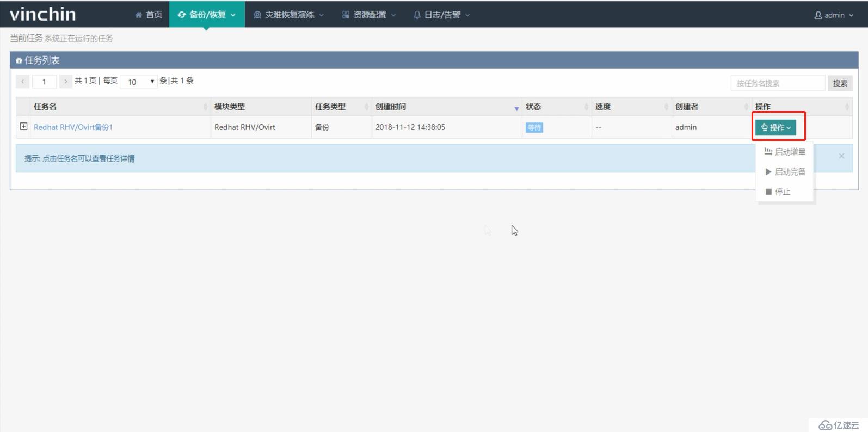Expand the Redhat RHV/Ovirt备份1 row plus icon
Screen dimensions: 868x432
point(23,126)
